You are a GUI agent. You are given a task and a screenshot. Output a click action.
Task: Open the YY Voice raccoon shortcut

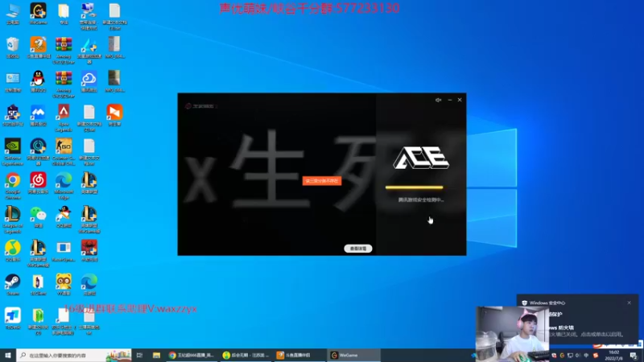pos(64,285)
